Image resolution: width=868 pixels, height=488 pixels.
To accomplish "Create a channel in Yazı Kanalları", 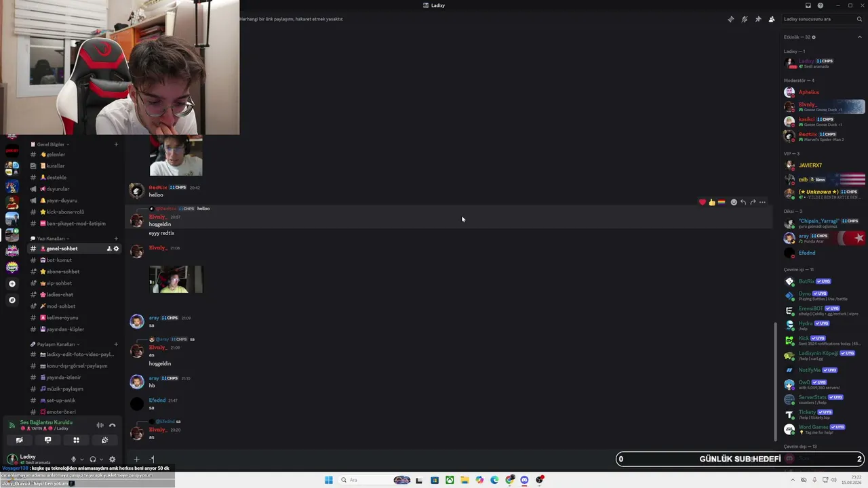I will pos(116,239).
